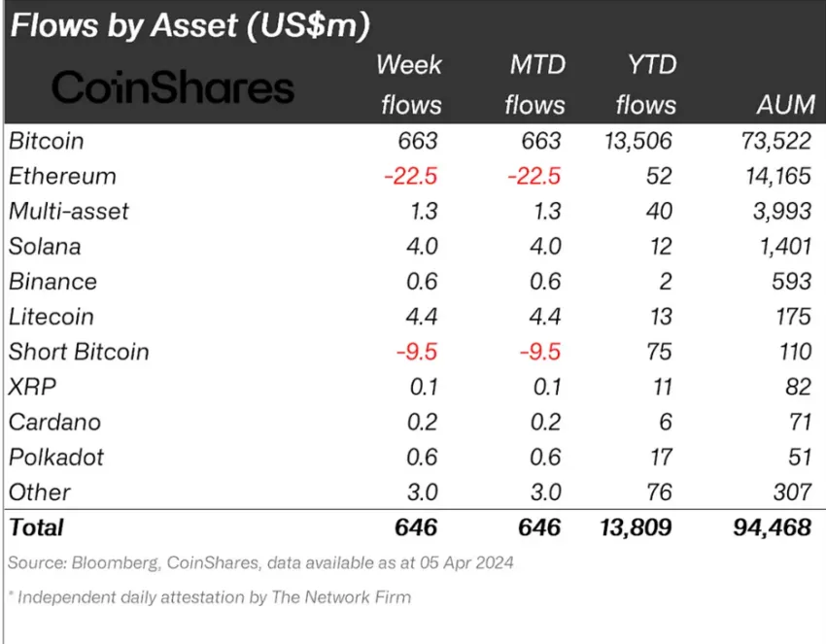Click the CoinShares logo

pos(172,88)
